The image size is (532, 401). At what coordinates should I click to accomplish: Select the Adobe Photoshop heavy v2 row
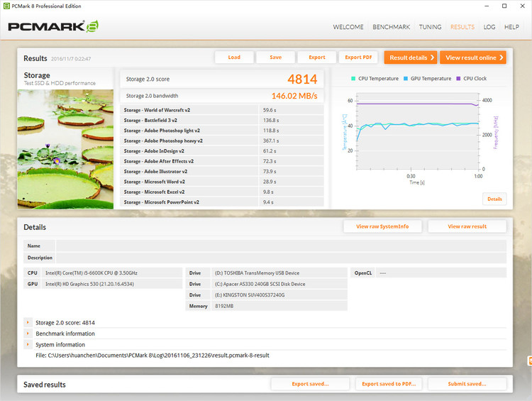tap(222, 141)
